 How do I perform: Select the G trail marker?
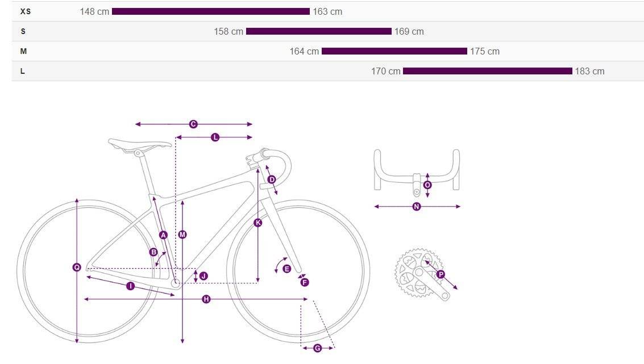coord(318,349)
